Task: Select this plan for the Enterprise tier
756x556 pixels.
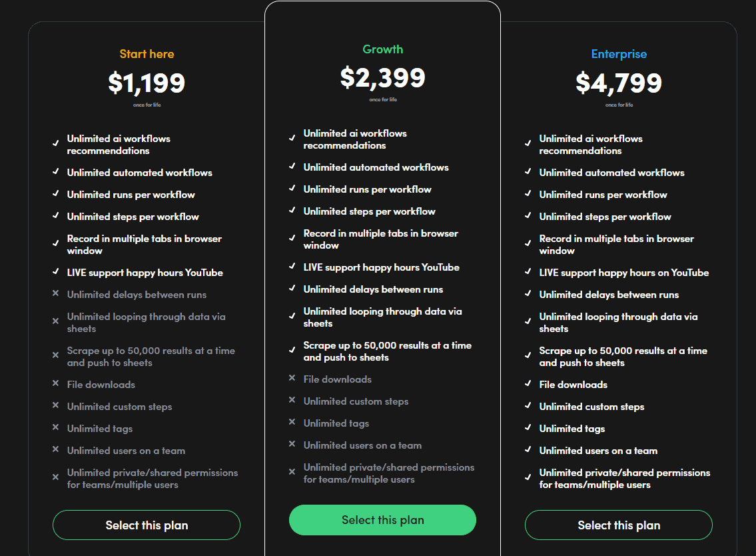Action: click(618, 525)
